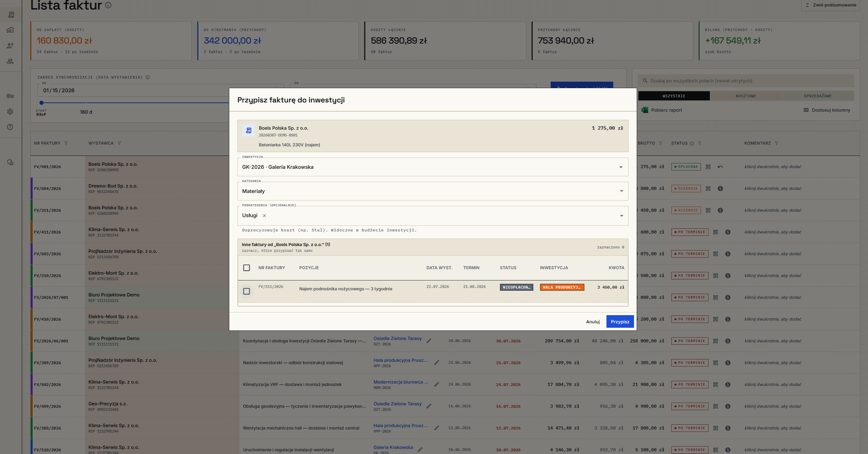This screenshot has width=868, height=454.
Task: Clear the Usługi subcategory selection
Action: point(264,216)
